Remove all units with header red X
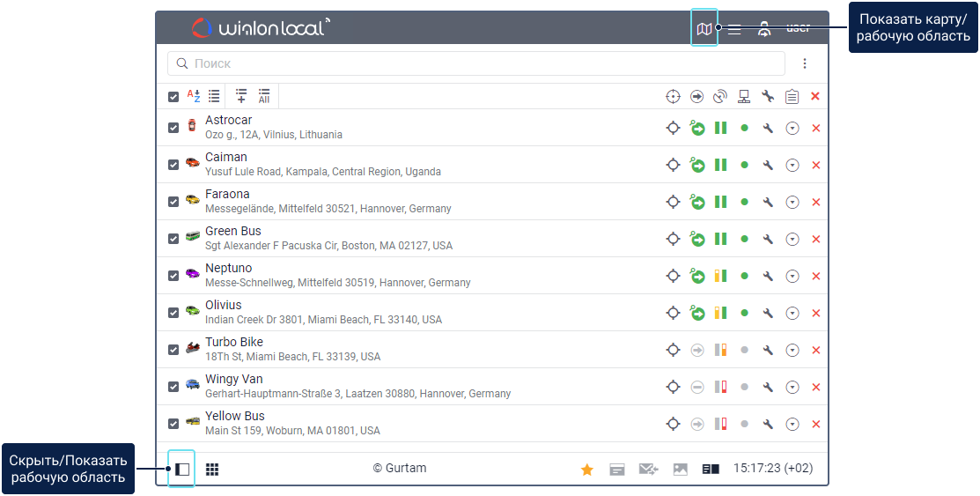 click(815, 96)
